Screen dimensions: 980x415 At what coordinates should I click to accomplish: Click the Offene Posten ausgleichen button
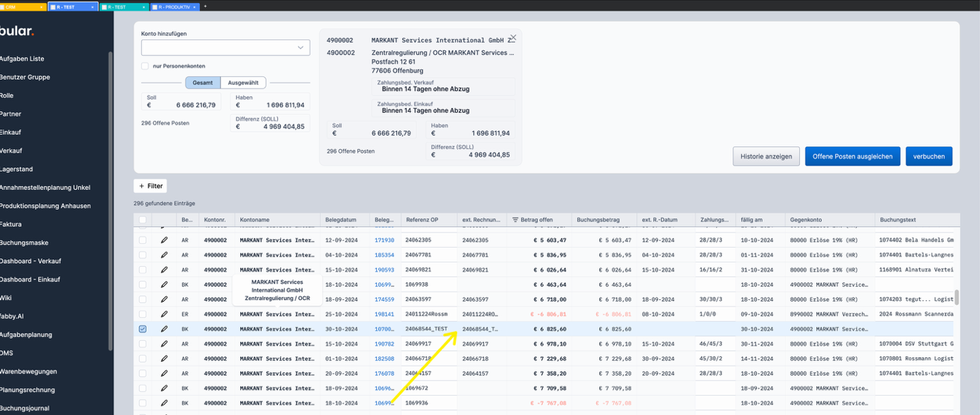852,156
